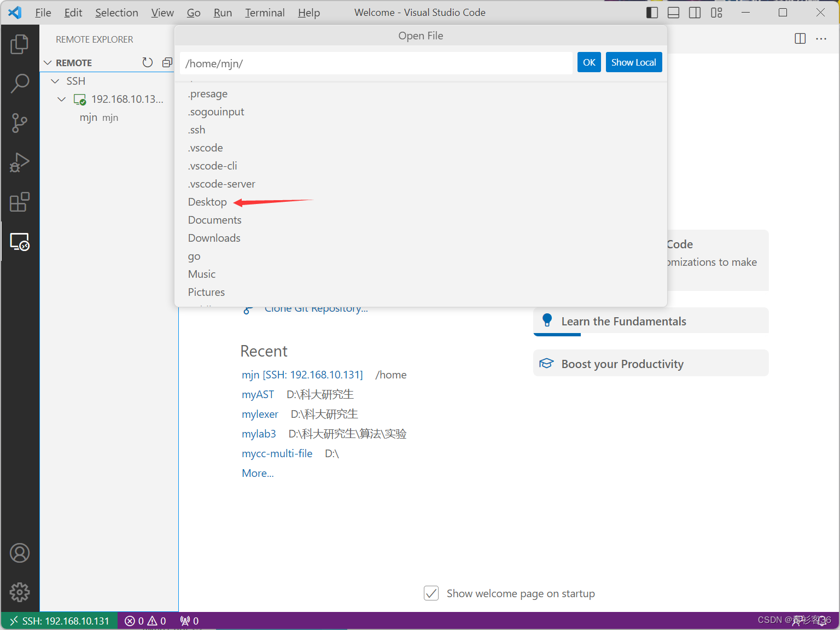Open recent myAST project link

click(x=258, y=394)
